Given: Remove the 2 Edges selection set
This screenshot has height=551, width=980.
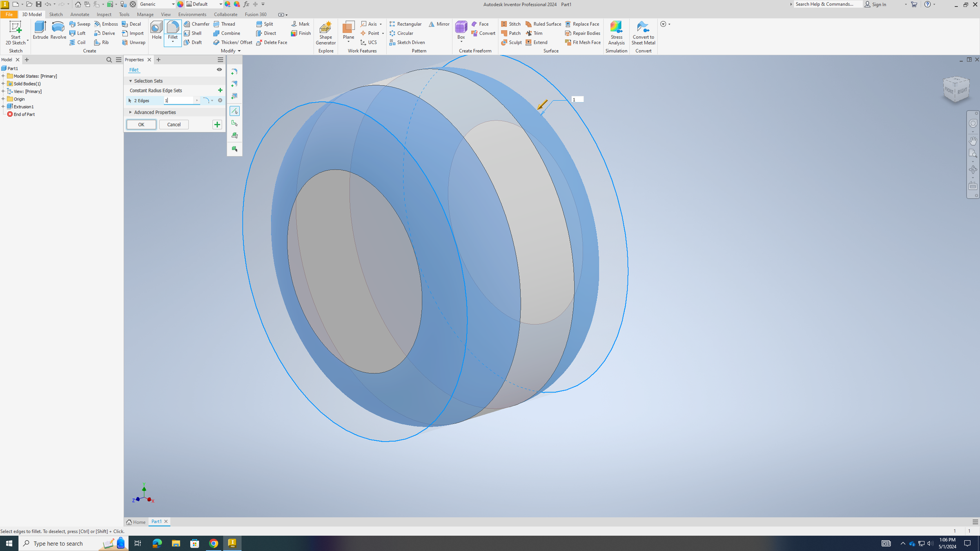Looking at the screenshot, I should click(x=220, y=100).
